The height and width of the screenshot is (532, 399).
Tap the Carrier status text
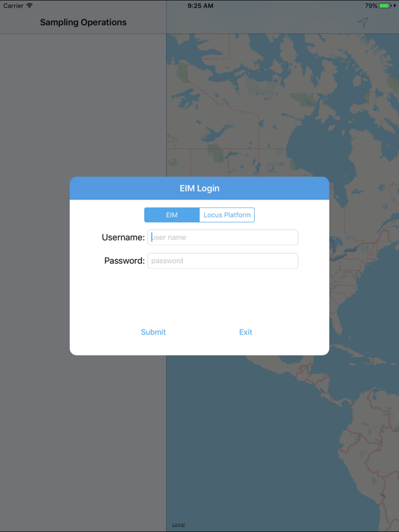[x=13, y=6]
